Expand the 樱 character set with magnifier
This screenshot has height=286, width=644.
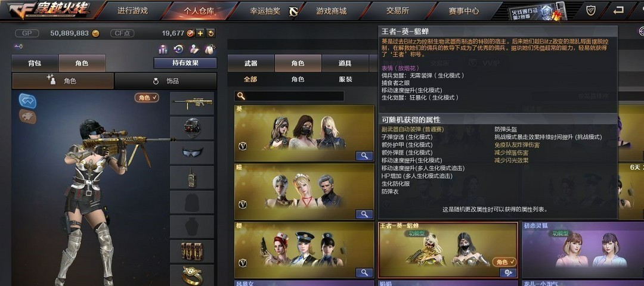click(x=364, y=272)
